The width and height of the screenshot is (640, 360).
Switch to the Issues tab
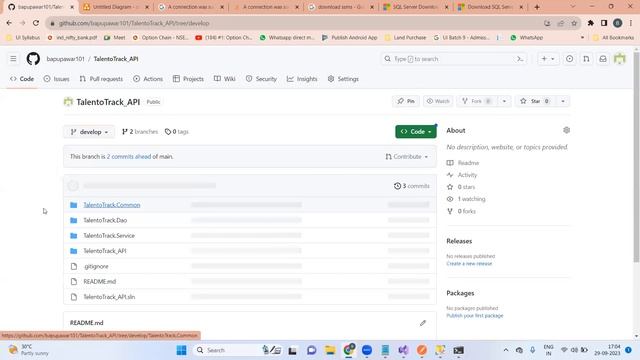pyautogui.click(x=56, y=79)
